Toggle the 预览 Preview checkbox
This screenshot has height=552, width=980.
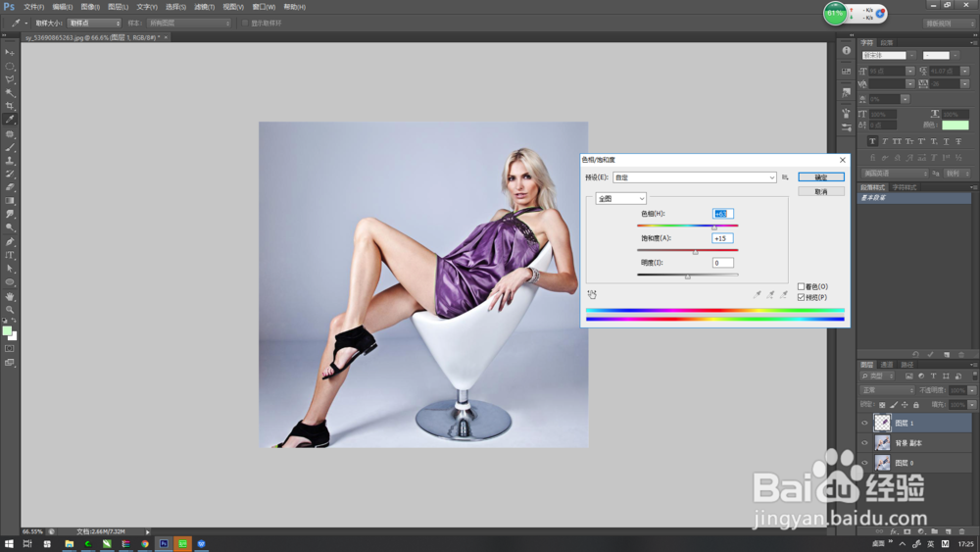[801, 297]
